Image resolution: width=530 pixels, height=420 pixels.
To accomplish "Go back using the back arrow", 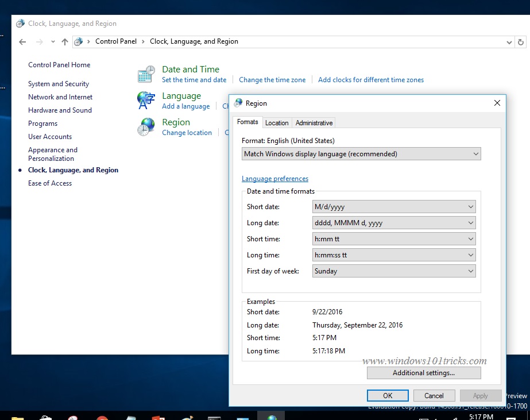I will [x=22, y=42].
